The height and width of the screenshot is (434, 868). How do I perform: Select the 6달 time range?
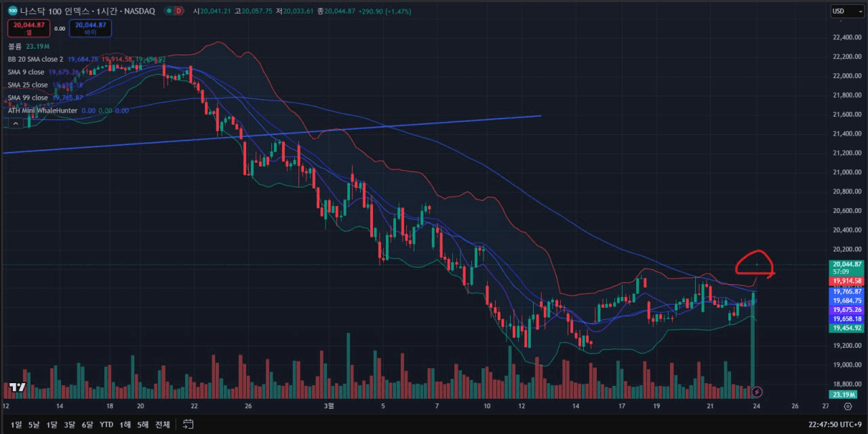pos(87,425)
